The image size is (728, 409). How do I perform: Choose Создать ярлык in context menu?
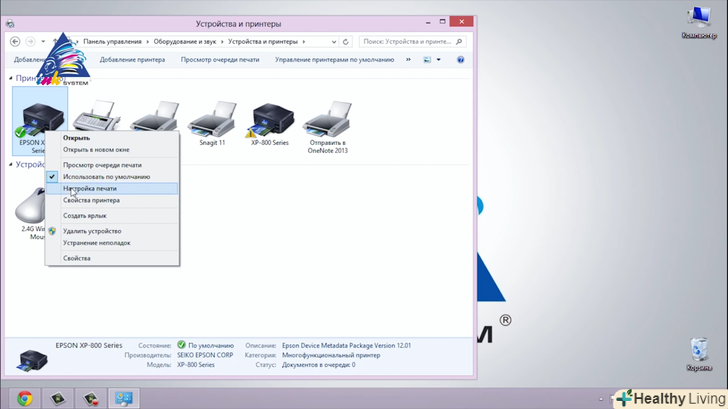click(111, 216)
